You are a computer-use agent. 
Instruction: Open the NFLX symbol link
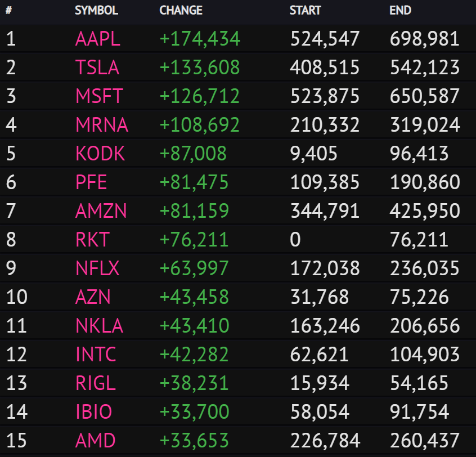[x=97, y=268]
